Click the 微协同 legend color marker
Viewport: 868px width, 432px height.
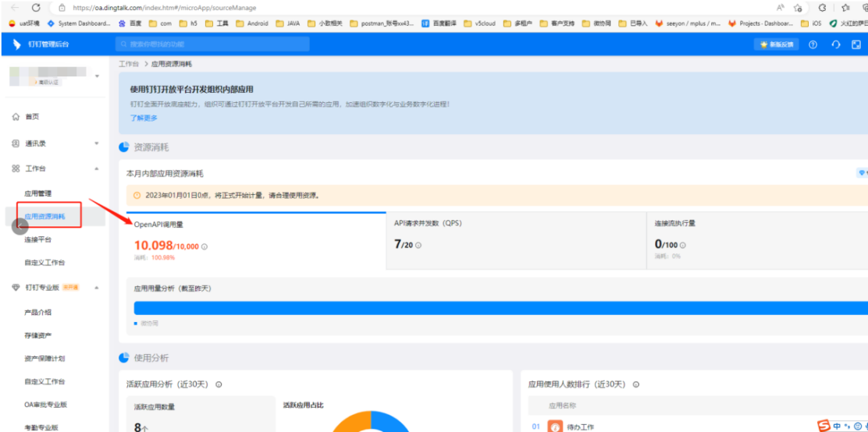point(136,323)
